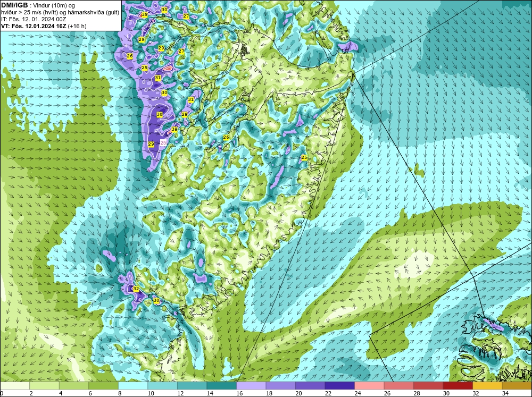Image resolution: width=532 pixels, height=397 pixels.
Task: Click the legend scale number 24
Action: point(358,393)
